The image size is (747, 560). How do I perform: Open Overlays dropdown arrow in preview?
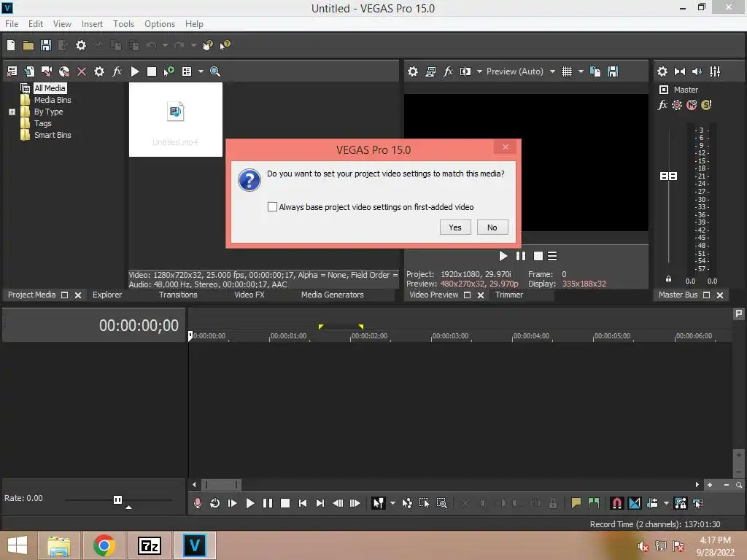581,71
